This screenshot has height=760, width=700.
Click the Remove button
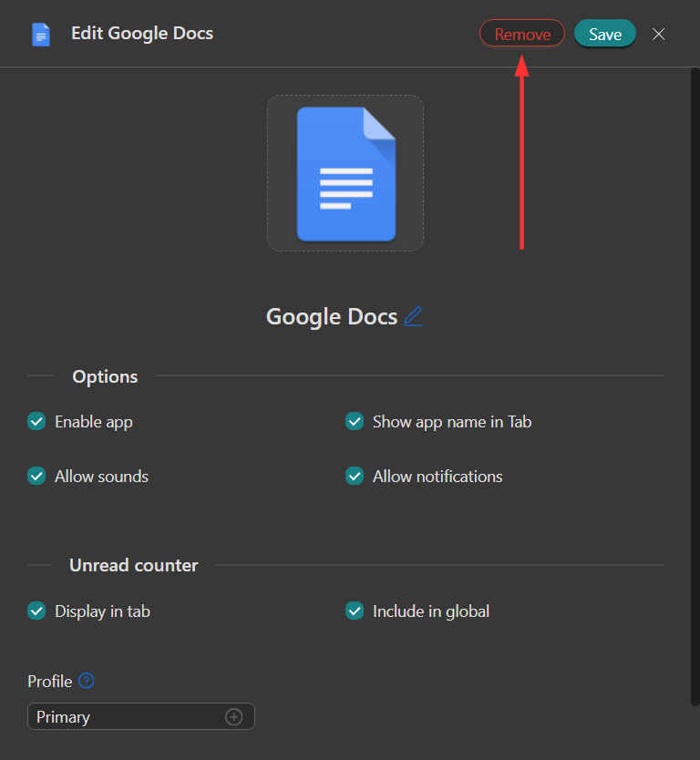point(522,34)
